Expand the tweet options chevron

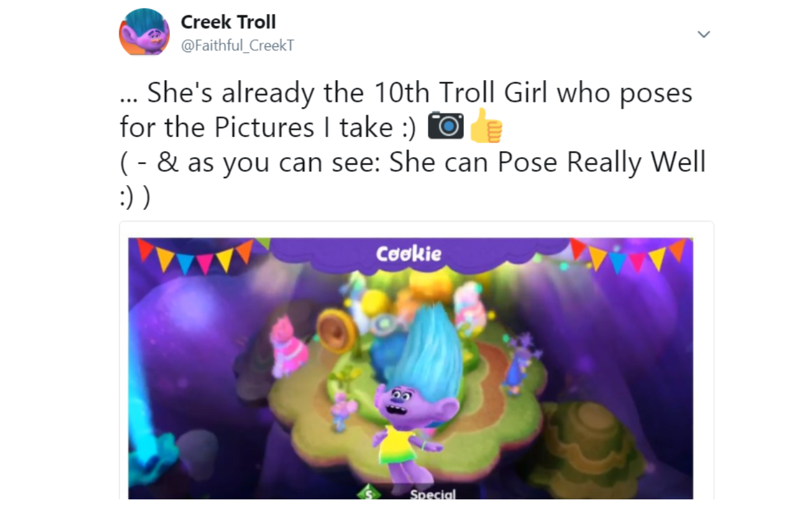pyautogui.click(x=703, y=34)
